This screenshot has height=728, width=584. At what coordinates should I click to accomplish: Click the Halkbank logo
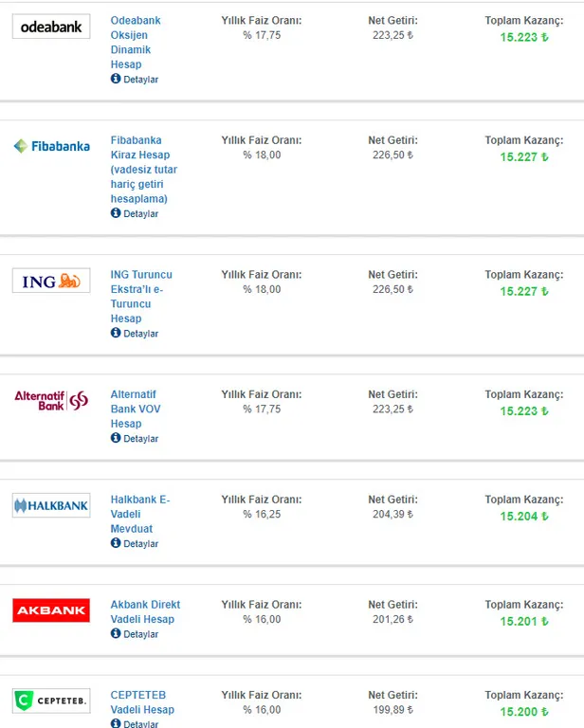click(x=51, y=505)
